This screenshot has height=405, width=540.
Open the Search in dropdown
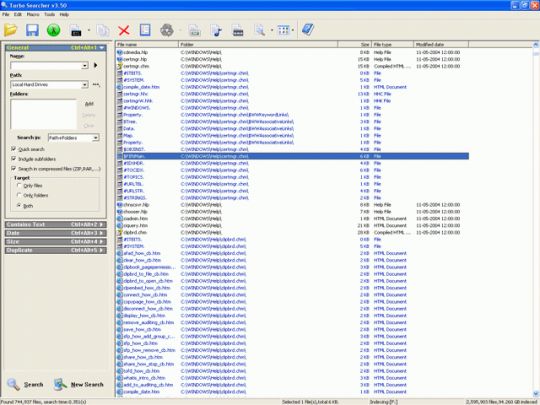click(x=95, y=138)
